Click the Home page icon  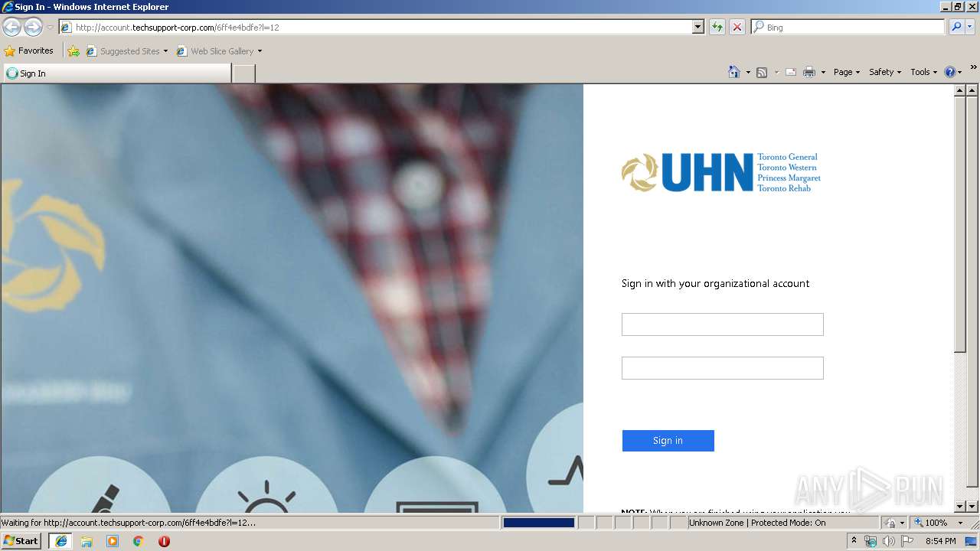pos(734,72)
